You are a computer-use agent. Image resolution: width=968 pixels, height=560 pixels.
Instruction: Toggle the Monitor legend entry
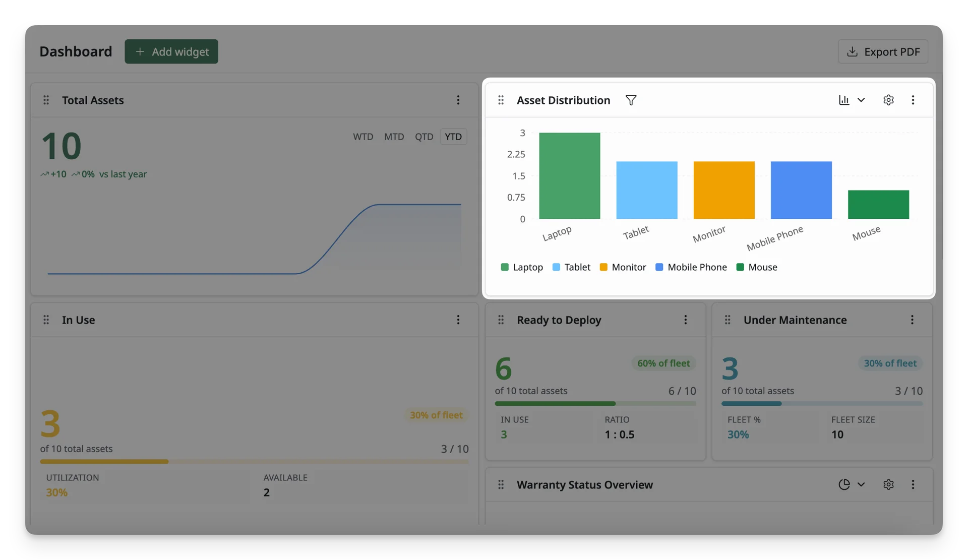[x=623, y=267]
